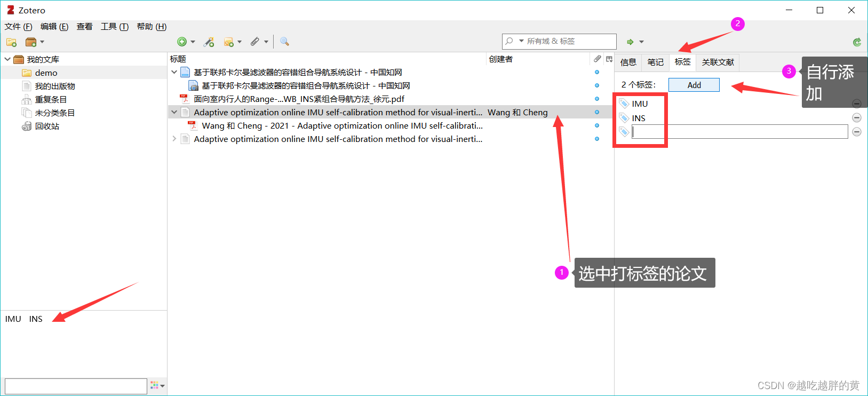Click the search mode magnifier icon in search box
Image resolution: width=868 pixels, height=396 pixels.
(509, 41)
